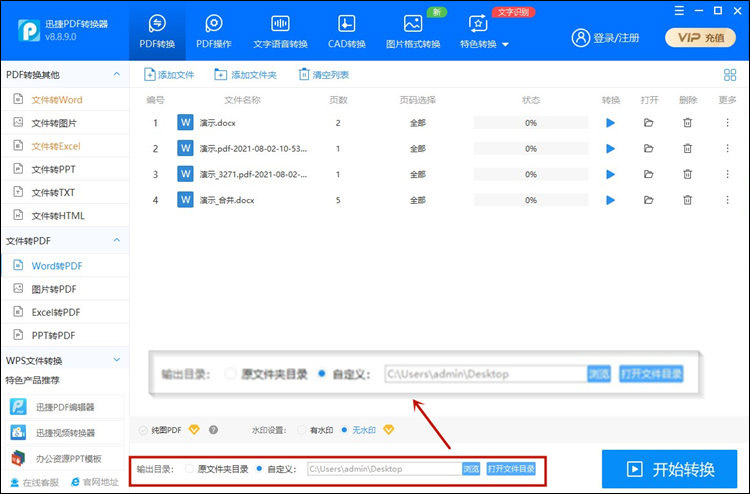Open 在线客服 support link
The image size is (750, 494).
point(34,482)
